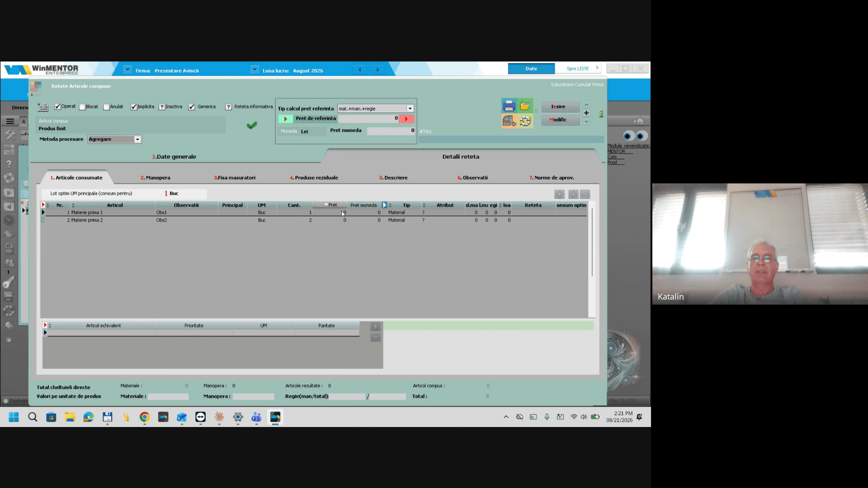The height and width of the screenshot is (488, 868).
Task: Switch to the 2. Manopera tab
Action: 155,178
